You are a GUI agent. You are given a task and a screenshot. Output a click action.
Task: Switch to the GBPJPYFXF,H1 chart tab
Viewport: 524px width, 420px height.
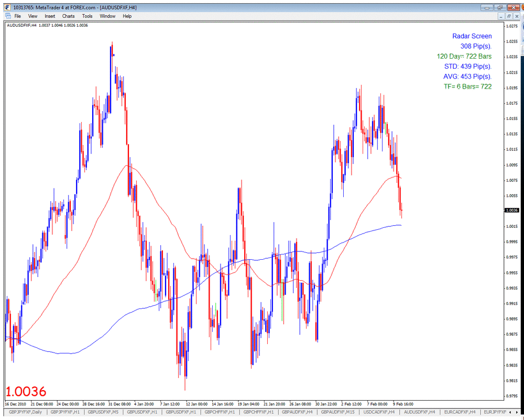[x=65, y=412]
